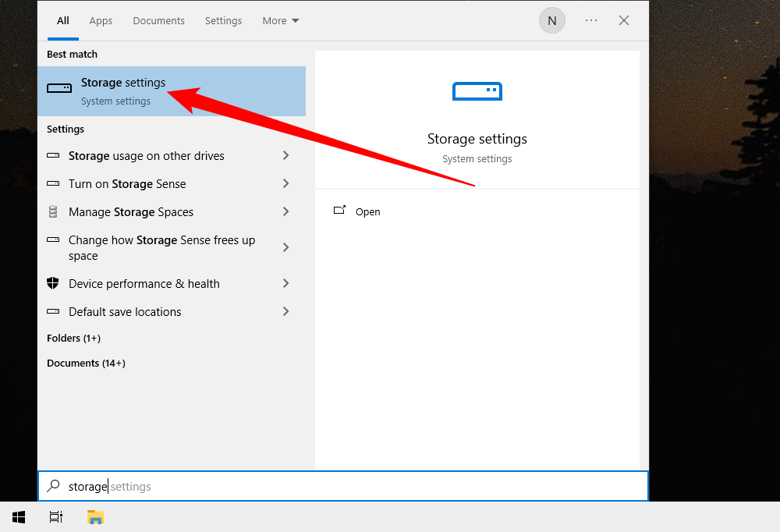
Task: Switch to the Apps tab
Action: pyautogui.click(x=101, y=21)
